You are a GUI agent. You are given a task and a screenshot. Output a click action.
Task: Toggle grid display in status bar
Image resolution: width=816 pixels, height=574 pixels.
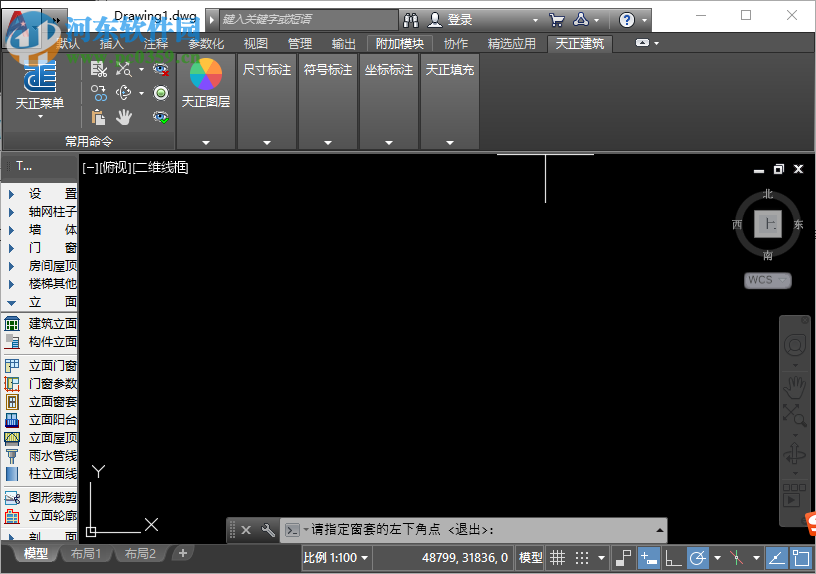(558, 558)
